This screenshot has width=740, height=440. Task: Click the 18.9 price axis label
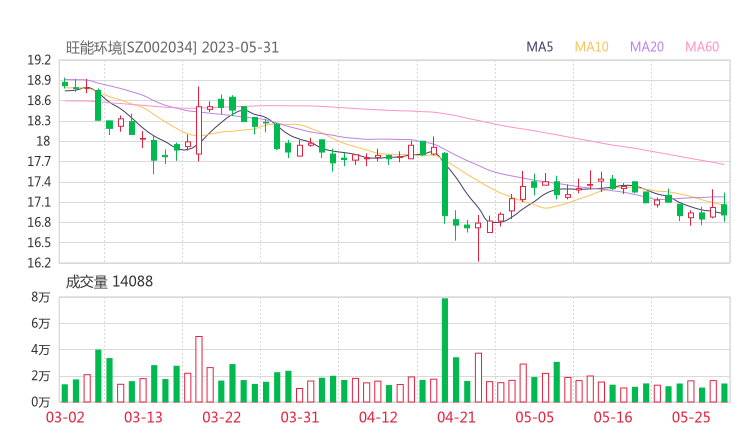(x=39, y=81)
